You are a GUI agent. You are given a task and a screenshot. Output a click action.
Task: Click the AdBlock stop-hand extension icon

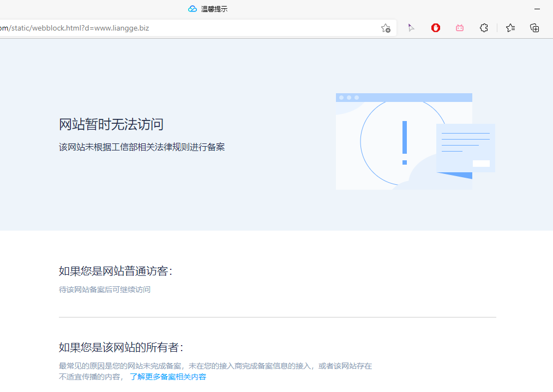click(x=435, y=27)
